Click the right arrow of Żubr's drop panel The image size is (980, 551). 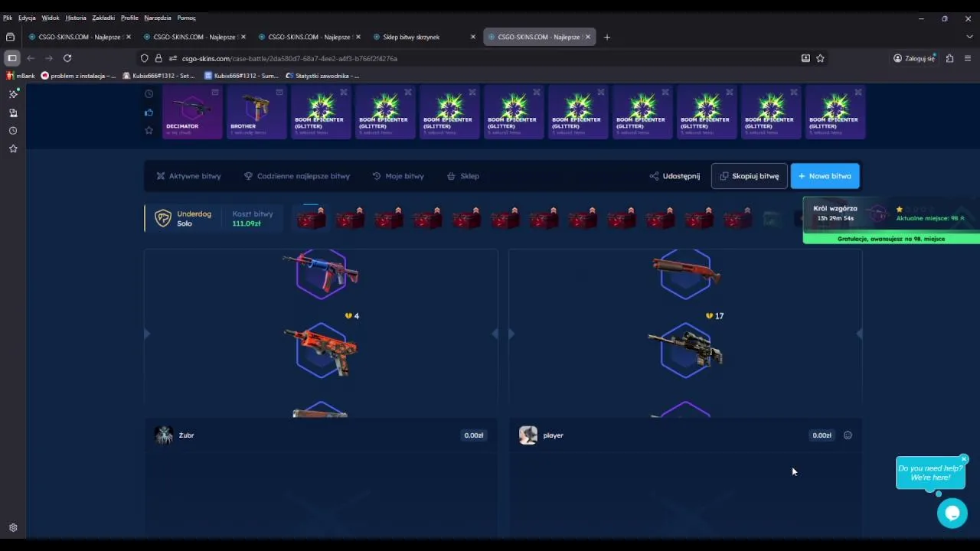[x=495, y=333]
